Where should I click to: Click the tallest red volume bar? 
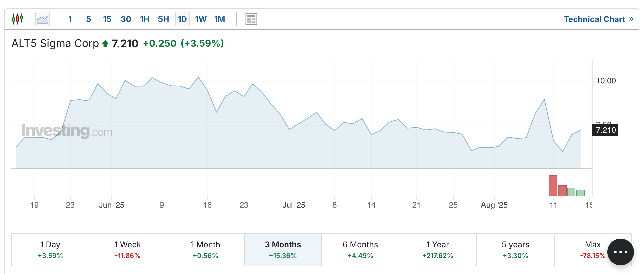pos(553,185)
